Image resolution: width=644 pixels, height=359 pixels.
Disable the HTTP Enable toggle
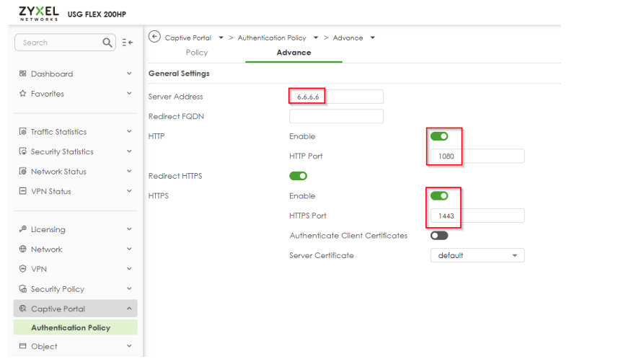[439, 136]
